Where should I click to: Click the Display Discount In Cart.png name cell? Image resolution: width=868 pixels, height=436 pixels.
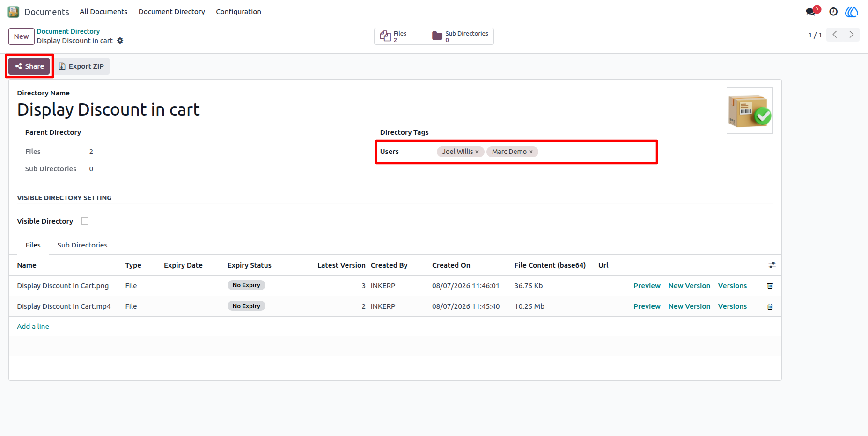pyautogui.click(x=63, y=286)
